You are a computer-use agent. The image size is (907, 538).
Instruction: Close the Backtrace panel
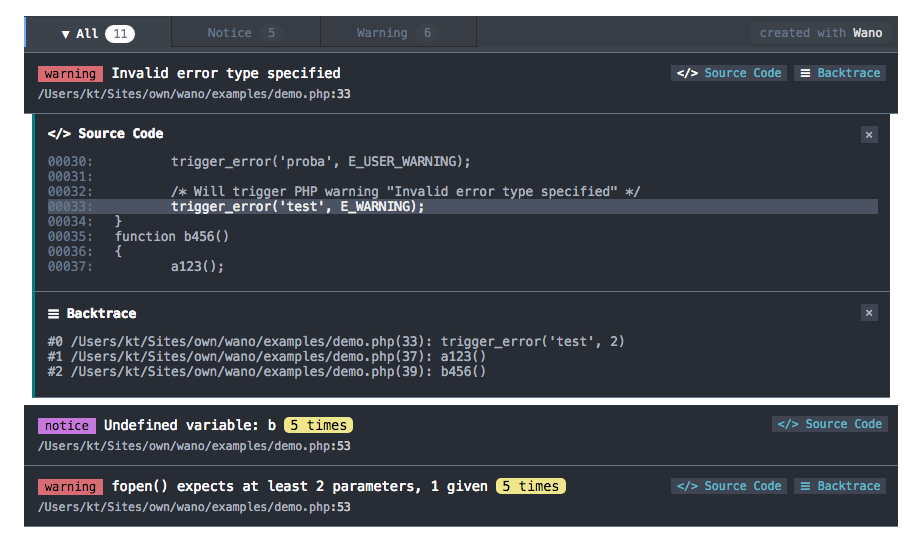[x=869, y=313]
